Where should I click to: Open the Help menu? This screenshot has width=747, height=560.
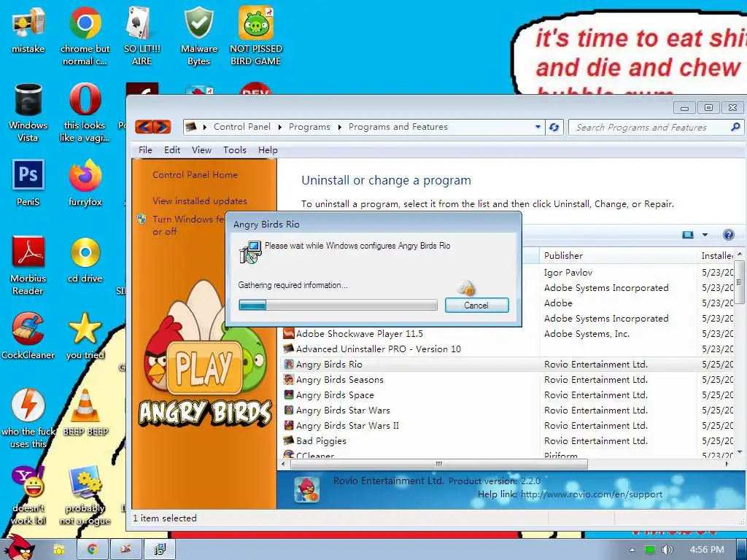click(268, 150)
